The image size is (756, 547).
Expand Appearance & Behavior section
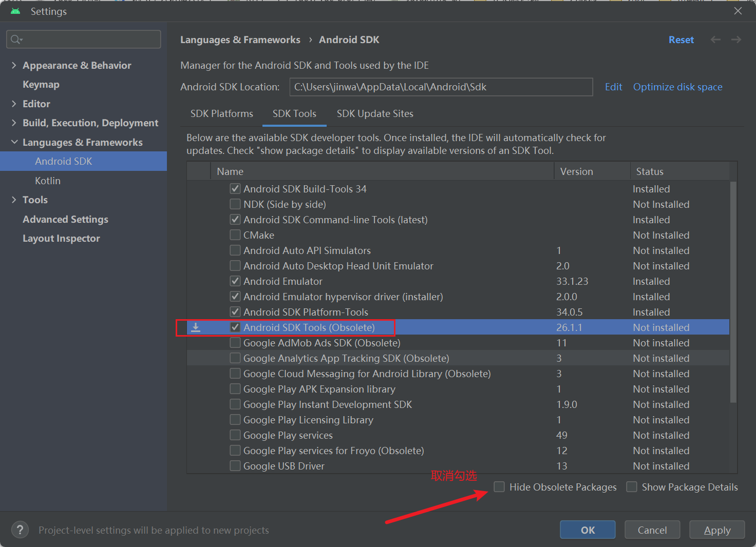click(14, 65)
